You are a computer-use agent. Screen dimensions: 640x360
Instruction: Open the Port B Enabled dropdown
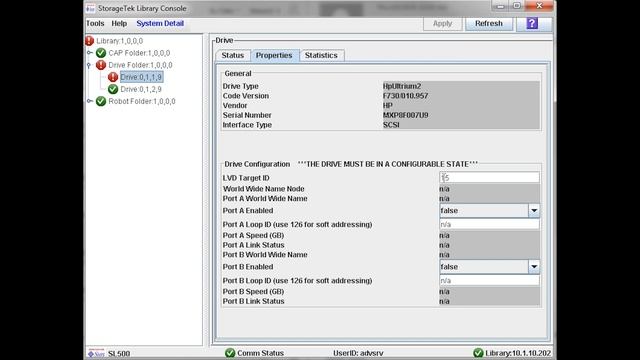(x=534, y=267)
